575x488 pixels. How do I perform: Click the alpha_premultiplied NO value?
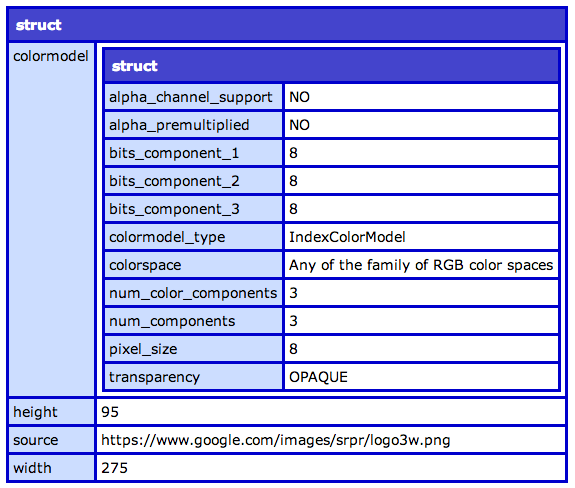299,125
